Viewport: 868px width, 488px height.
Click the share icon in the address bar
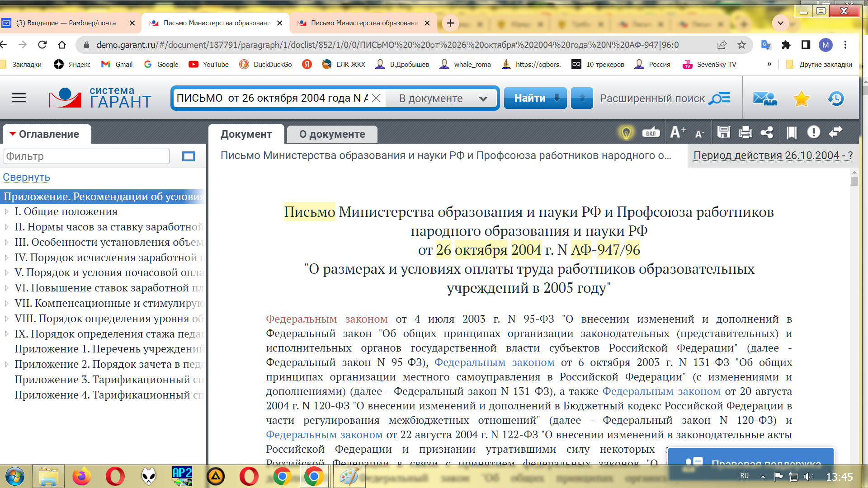click(x=722, y=45)
